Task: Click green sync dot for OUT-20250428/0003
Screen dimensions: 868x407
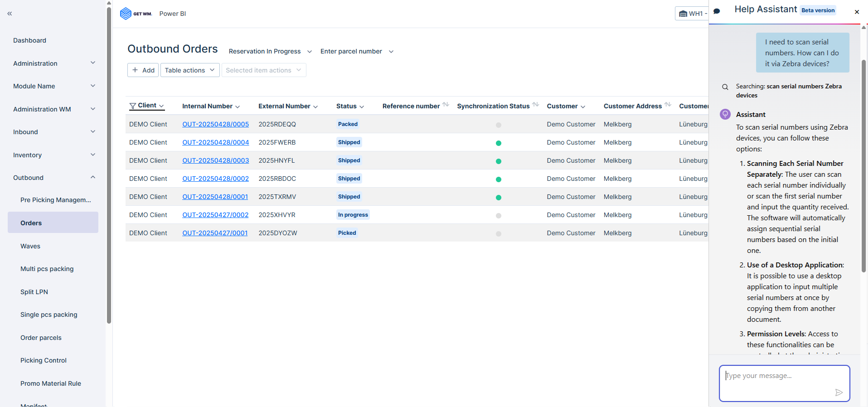Action: 499,161
